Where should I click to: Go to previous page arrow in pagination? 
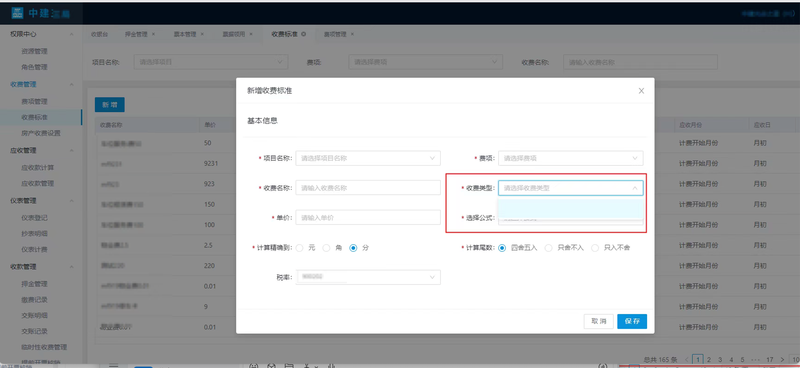coord(687,359)
